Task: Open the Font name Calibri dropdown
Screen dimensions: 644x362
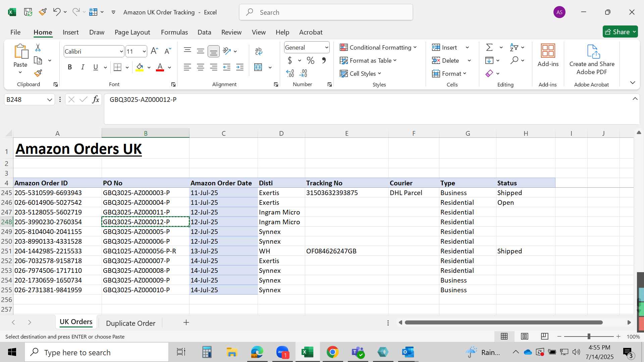Action: (x=121, y=51)
